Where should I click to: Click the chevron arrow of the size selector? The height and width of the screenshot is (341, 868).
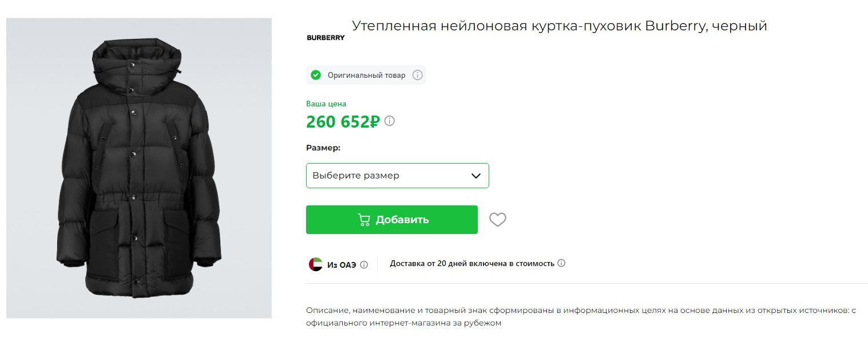[x=475, y=176]
